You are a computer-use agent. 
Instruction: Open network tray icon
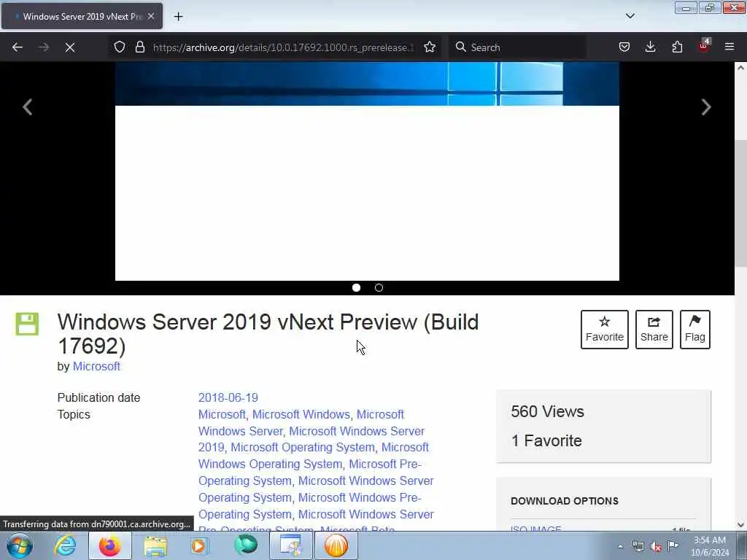tap(638, 546)
